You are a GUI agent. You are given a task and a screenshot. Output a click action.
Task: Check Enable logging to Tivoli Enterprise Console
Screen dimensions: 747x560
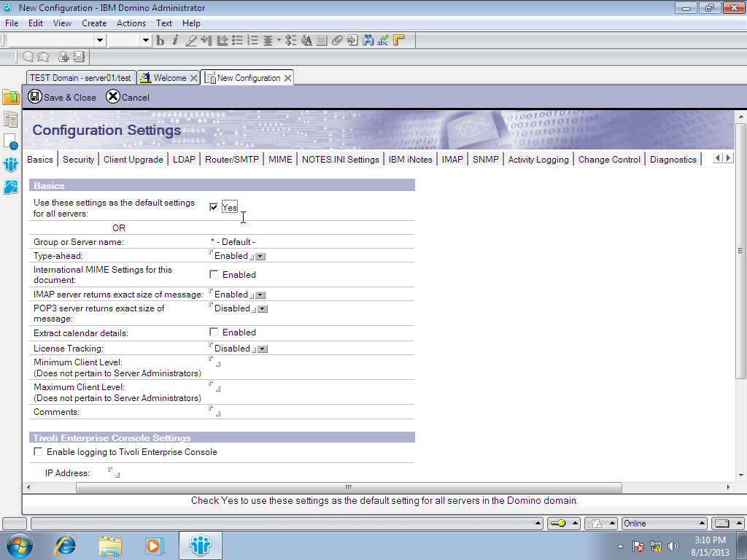pos(38,451)
